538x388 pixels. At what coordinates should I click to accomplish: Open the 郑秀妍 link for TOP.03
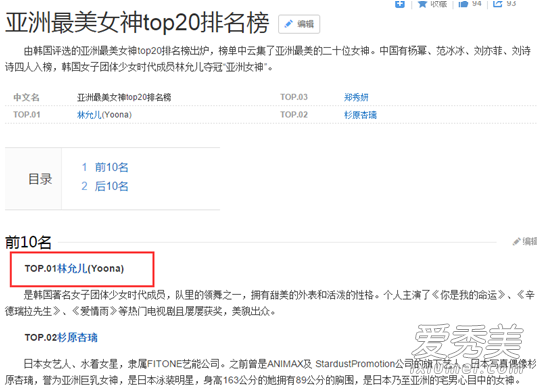(x=356, y=97)
